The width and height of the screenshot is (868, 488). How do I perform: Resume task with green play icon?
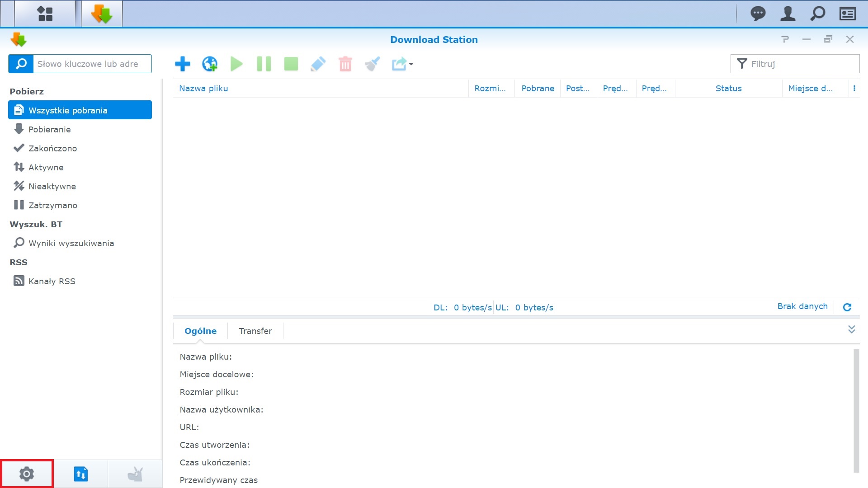click(x=236, y=64)
